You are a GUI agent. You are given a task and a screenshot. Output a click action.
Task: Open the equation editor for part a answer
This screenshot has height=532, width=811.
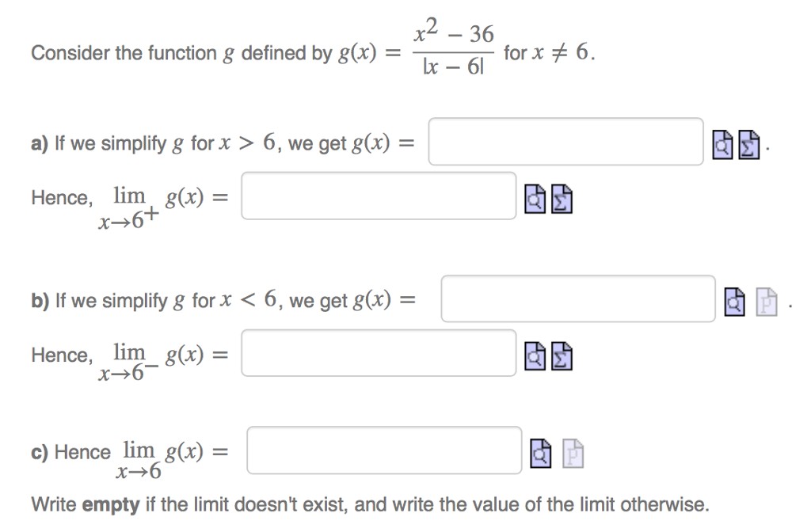(748, 146)
